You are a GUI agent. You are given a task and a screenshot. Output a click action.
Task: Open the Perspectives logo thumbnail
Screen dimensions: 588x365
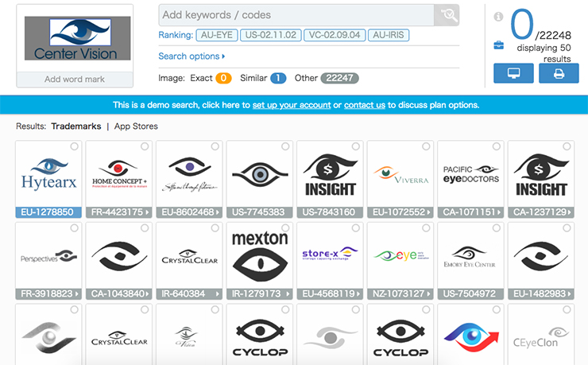point(48,257)
